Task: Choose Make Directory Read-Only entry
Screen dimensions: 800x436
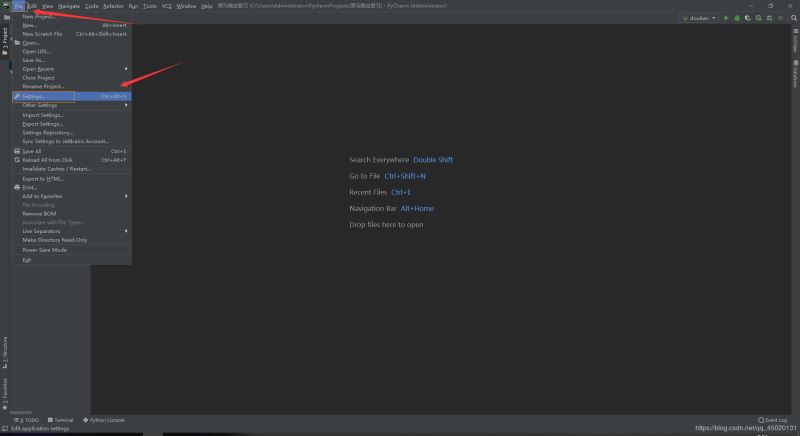Action: click(71, 240)
